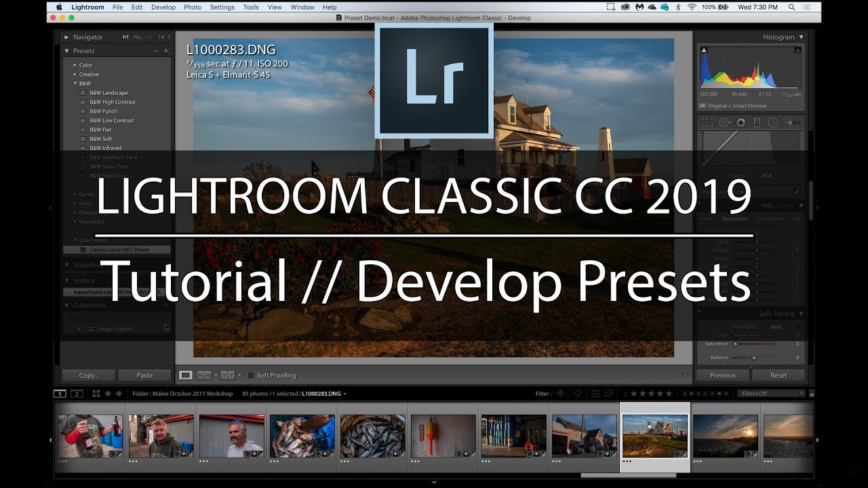Toggle highlight clipping indicator in Histogram
This screenshot has height=488, width=868.
[x=797, y=50]
